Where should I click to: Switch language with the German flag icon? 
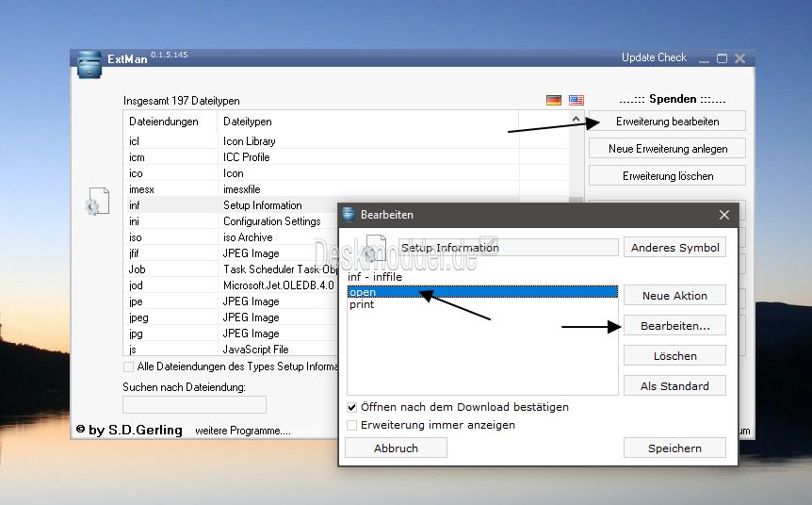(x=554, y=100)
